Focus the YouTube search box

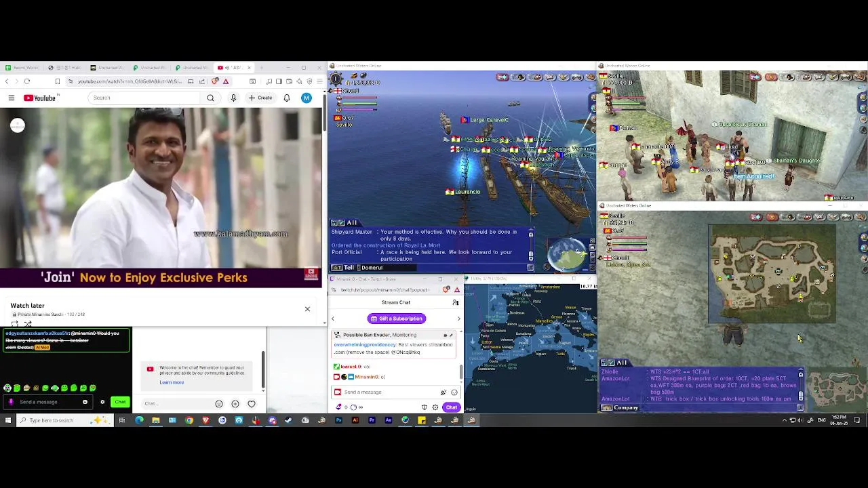(146, 98)
